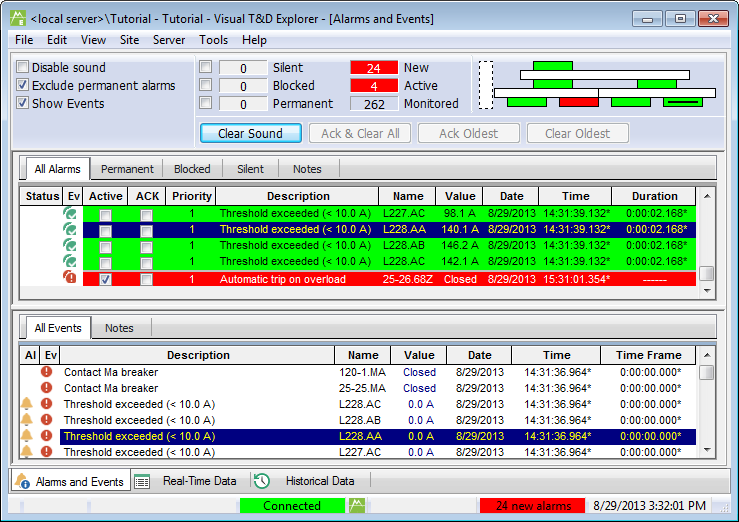This screenshot has width=739, height=522.
Task: Click the green Connected status indicator
Action: (292, 506)
